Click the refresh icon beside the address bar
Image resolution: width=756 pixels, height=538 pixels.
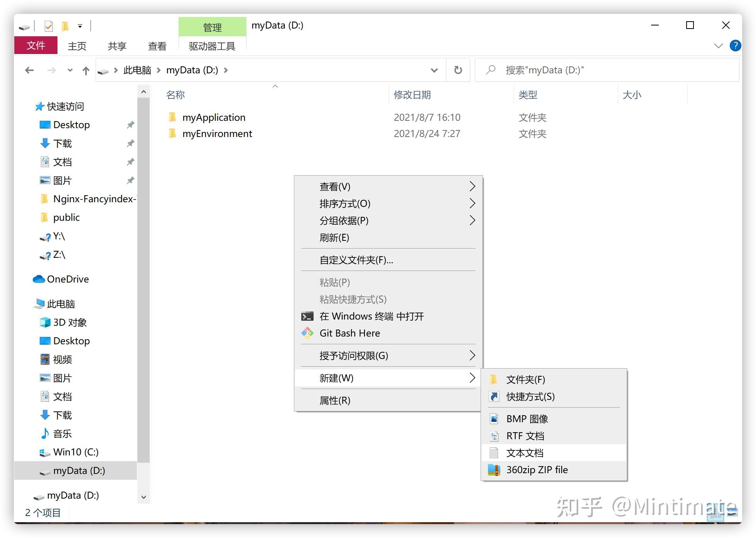[x=458, y=70]
